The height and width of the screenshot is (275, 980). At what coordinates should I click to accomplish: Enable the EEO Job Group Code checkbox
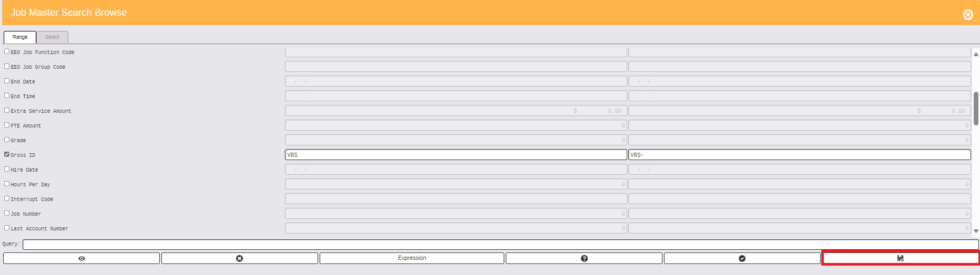pyautogui.click(x=7, y=66)
